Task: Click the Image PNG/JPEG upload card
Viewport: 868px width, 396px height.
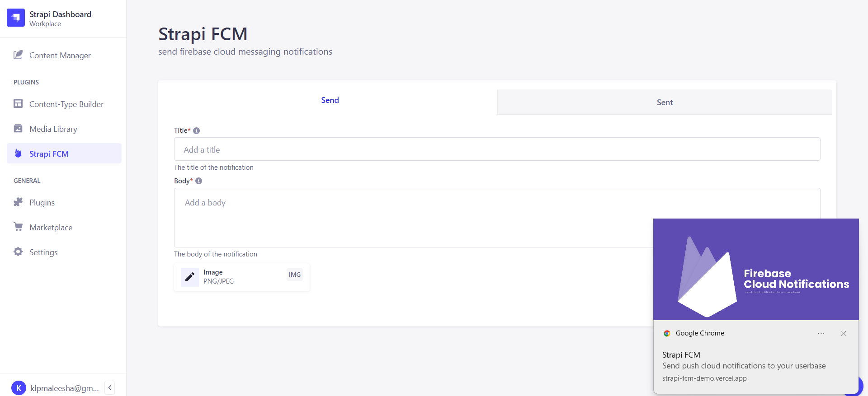Action: click(x=242, y=277)
